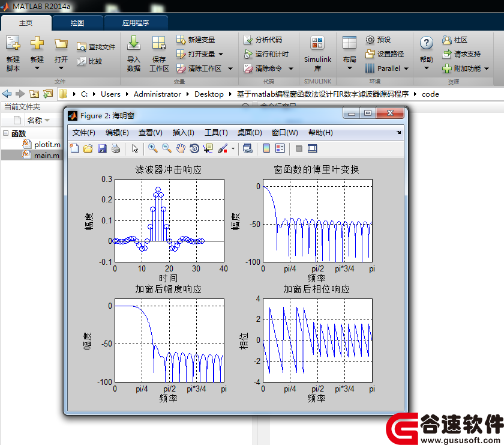Click New Variable (新建变量)

[x=196, y=40]
